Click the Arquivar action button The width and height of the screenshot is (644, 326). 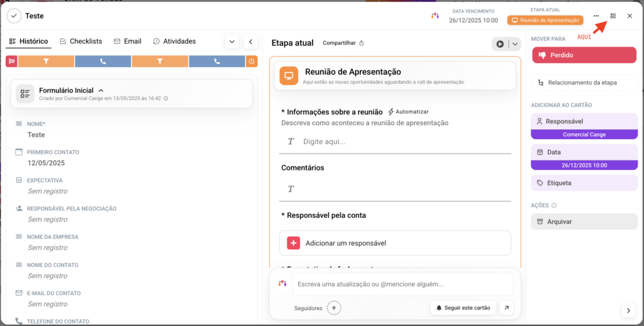(584, 222)
